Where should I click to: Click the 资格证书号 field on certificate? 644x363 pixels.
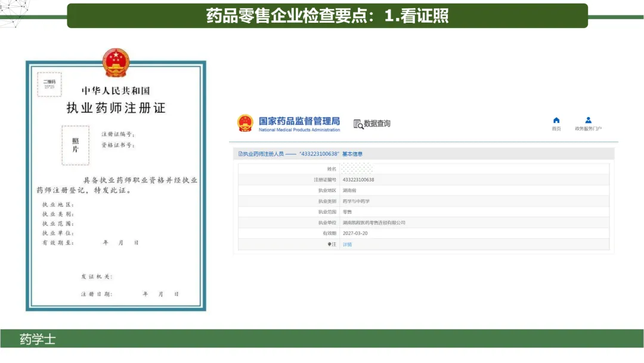[x=118, y=145]
